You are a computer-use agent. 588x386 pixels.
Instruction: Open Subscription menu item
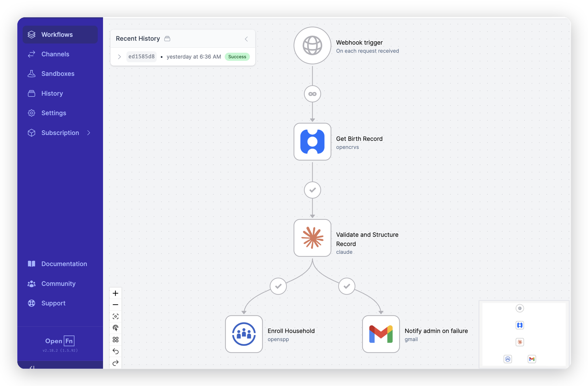60,133
